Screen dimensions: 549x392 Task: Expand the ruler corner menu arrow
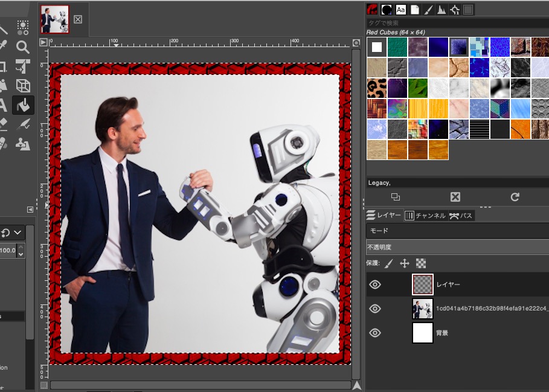(43, 42)
